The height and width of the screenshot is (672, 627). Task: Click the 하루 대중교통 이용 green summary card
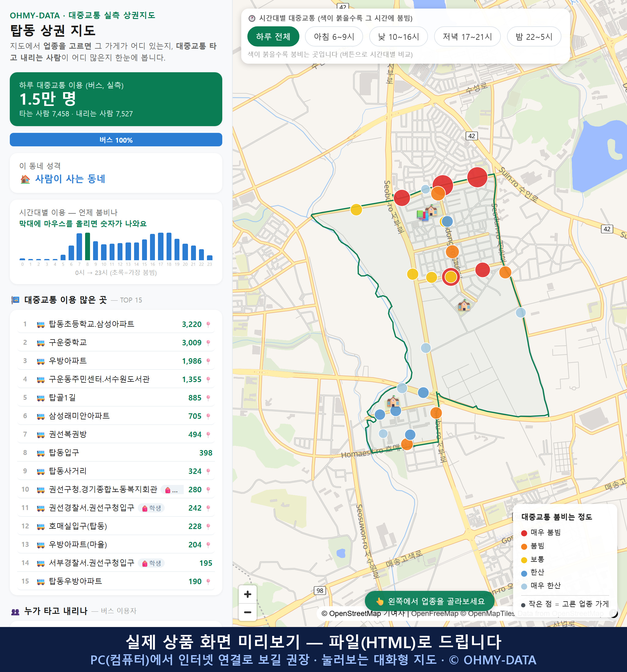(x=116, y=99)
